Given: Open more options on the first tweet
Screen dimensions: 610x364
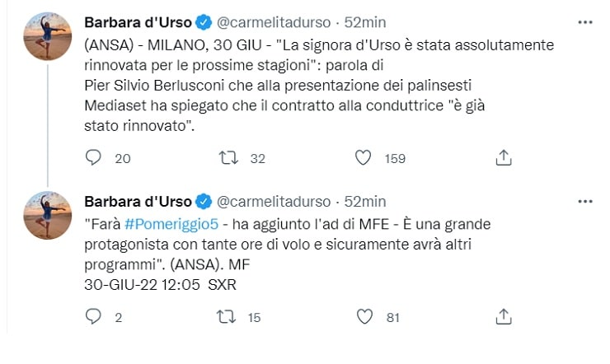Looking at the screenshot, I should [585, 21].
